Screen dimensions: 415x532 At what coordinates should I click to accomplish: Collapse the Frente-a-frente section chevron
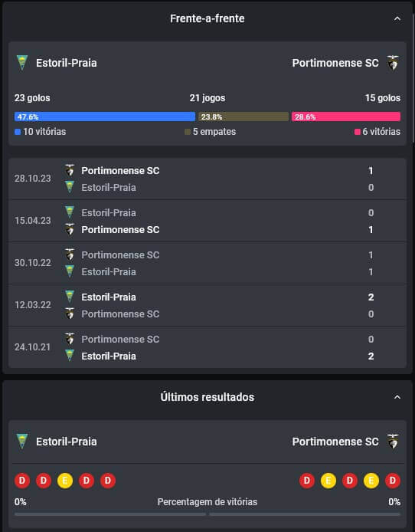coord(397,18)
